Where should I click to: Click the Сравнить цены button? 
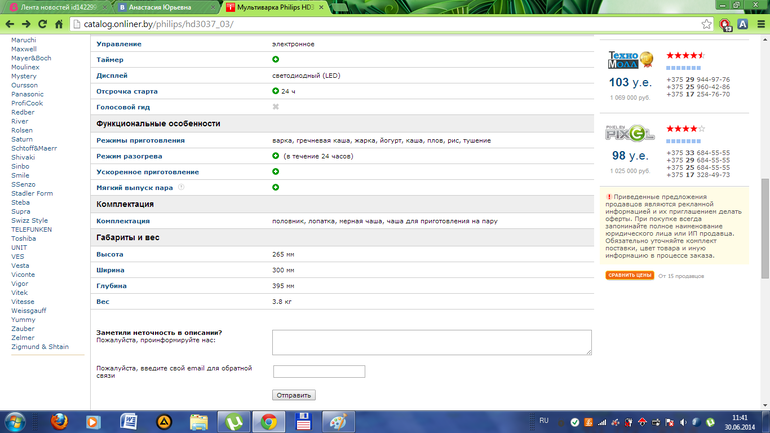[x=629, y=275]
